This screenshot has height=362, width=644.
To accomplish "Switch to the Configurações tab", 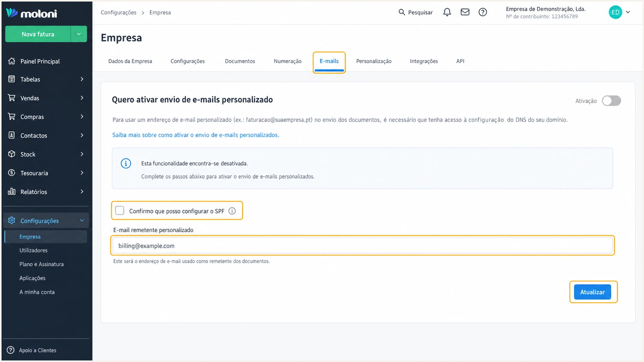I will [188, 61].
